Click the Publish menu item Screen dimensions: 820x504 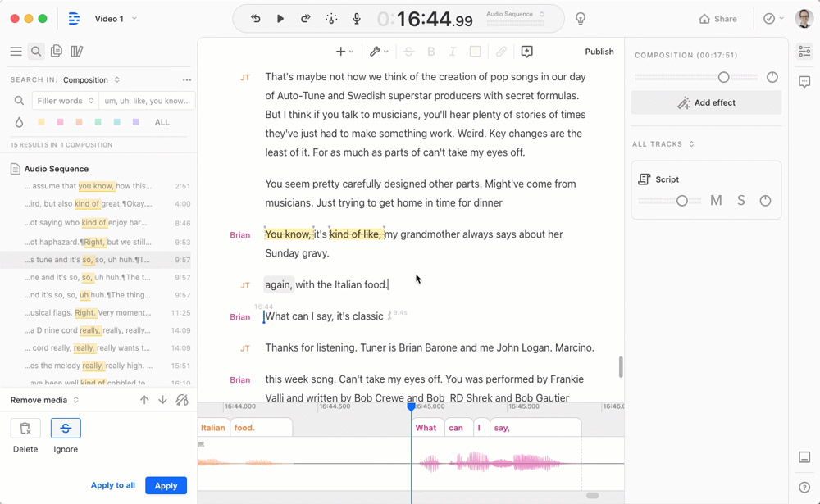(599, 52)
